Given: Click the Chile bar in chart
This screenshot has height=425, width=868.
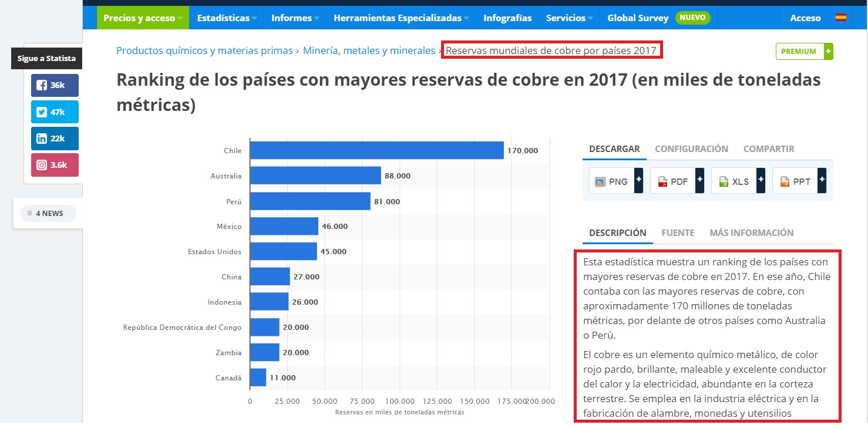Looking at the screenshot, I should [376, 150].
